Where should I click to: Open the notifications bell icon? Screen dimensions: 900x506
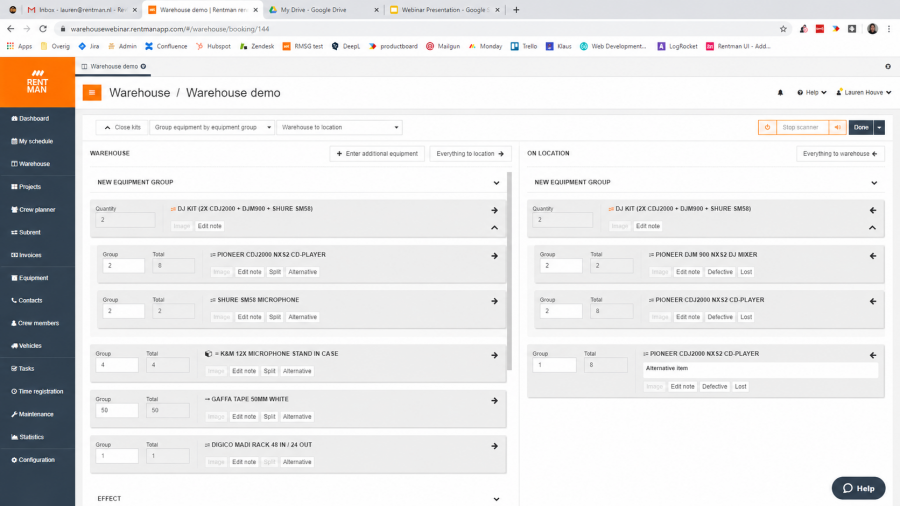(780, 92)
